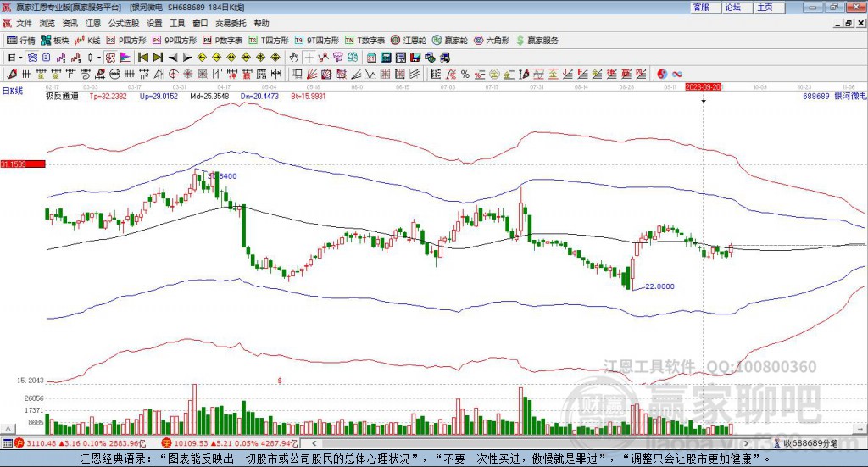Open the 公式选股 menu
Viewport: 868px width, 467px height.
124,23
